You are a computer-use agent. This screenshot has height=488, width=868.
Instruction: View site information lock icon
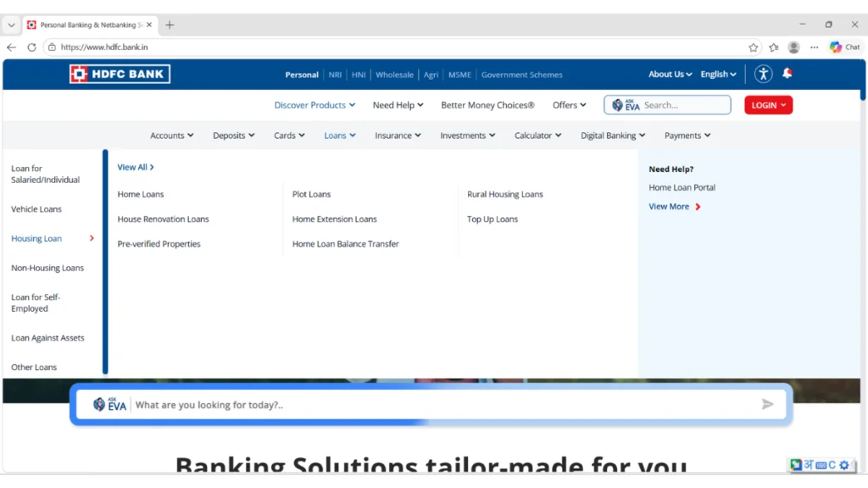click(52, 47)
